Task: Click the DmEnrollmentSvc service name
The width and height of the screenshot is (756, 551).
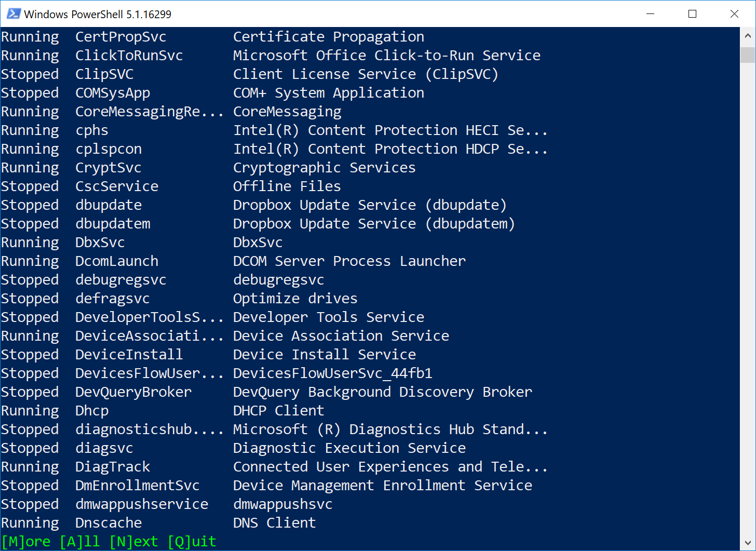Action: coord(138,486)
